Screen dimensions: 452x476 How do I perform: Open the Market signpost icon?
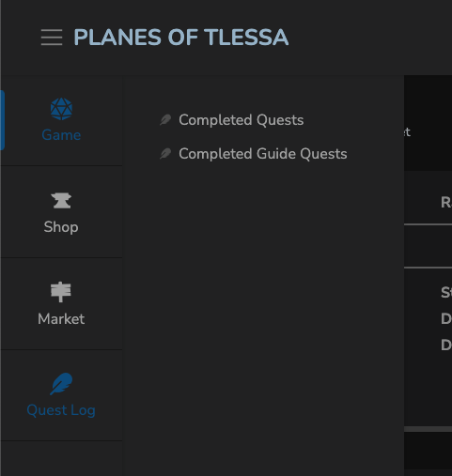(61, 292)
